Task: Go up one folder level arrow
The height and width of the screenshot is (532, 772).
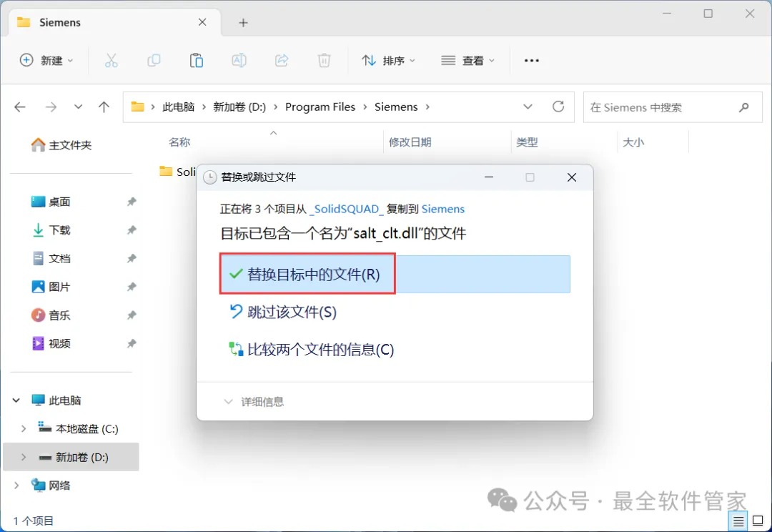Action: (x=104, y=107)
